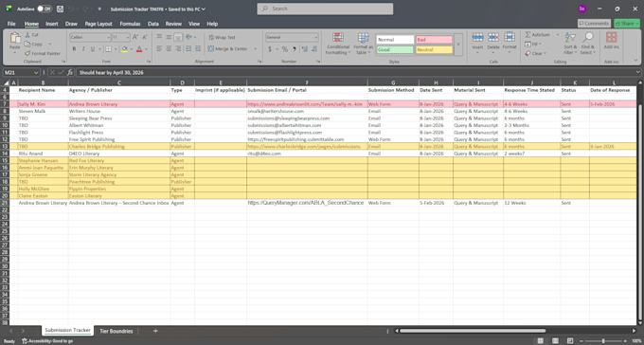Switch to Page Break Preview in status bar
This screenshot has width=644, height=345.
coord(570,341)
